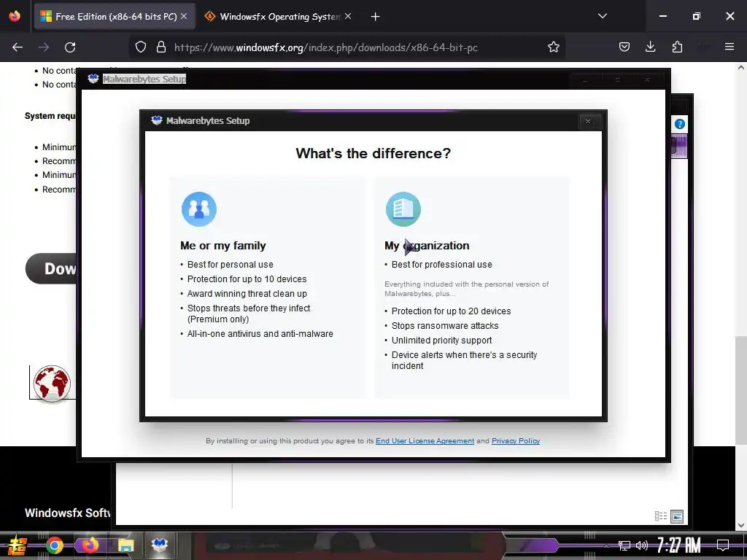Open Firefox application hamburger menu
The width and height of the screenshot is (747, 560).
(x=729, y=47)
